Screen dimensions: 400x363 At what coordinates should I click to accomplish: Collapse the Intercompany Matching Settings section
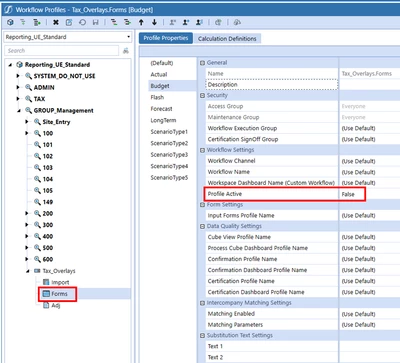(202, 303)
